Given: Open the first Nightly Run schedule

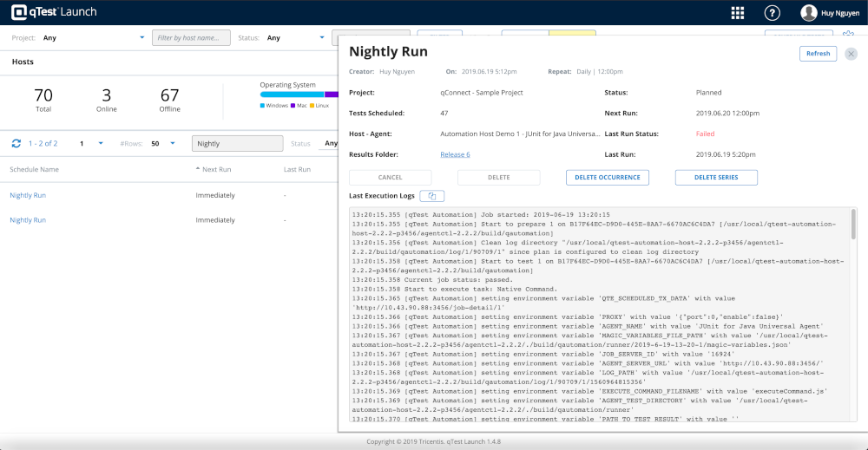Looking at the screenshot, I should click(x=28, y=195).
